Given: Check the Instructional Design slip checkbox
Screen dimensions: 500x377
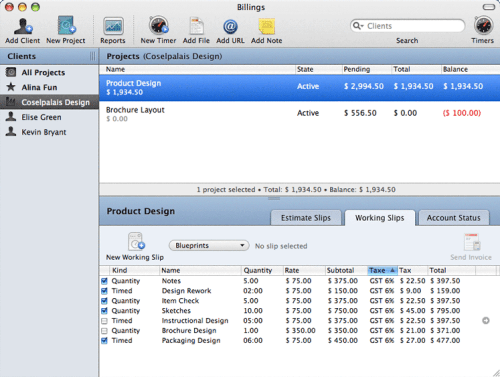Looking at the screenshot, I should tap(104, 321).
